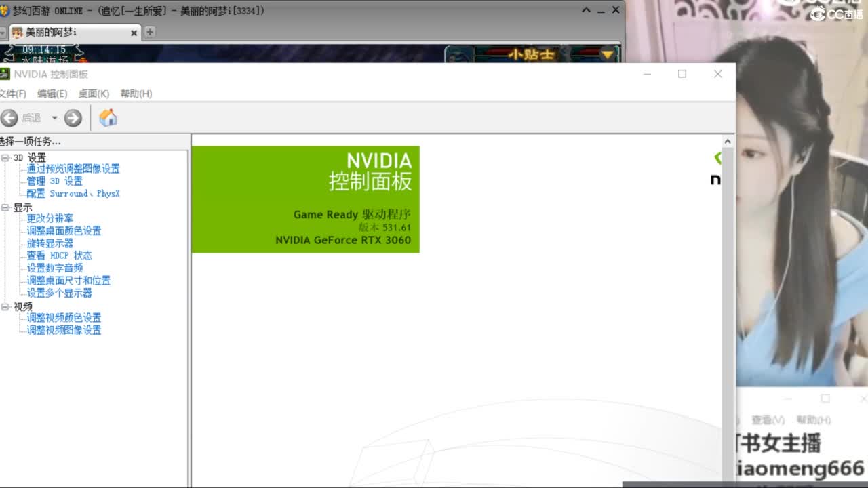Go to the Home page icon
868x488 pixels.
[108, 118]
